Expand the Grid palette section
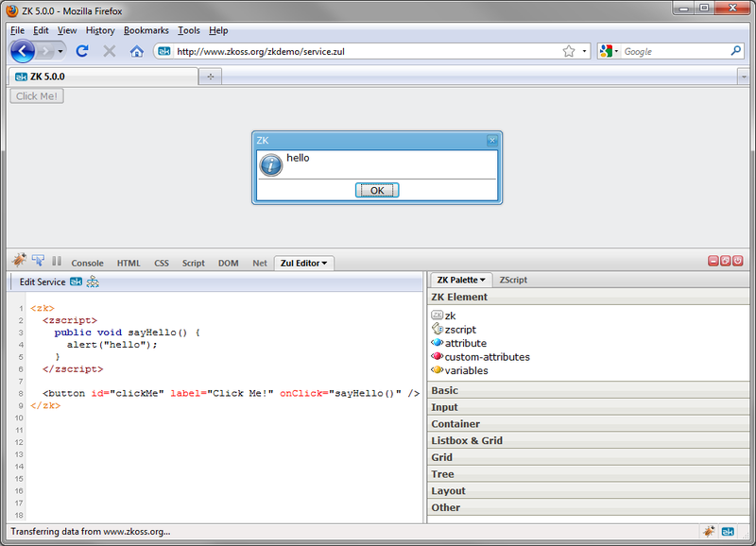Image resolution: width=756 pixels, height=546 pixels. tap(588, 457)
